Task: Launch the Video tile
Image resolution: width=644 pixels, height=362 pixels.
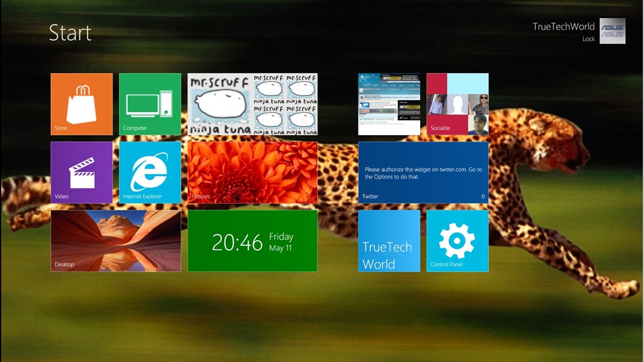Action: point(81,172)
